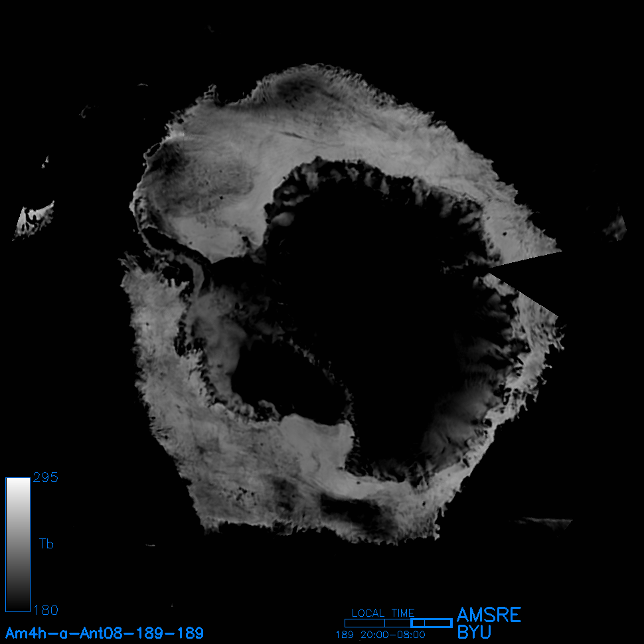This screenshot has width=644, height=644.
Task: Click the small gray fragment at far right edge
Action: (x=617, y=226)
